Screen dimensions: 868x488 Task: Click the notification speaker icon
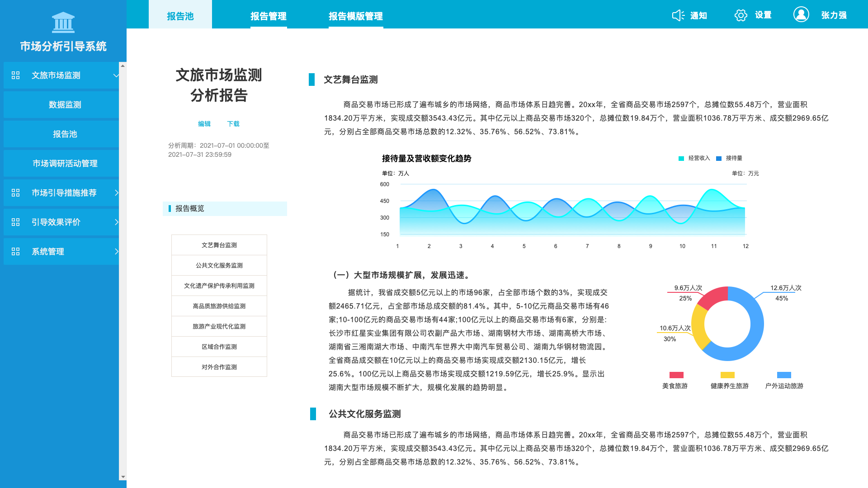pyautogui.click(x=678, y=15)
